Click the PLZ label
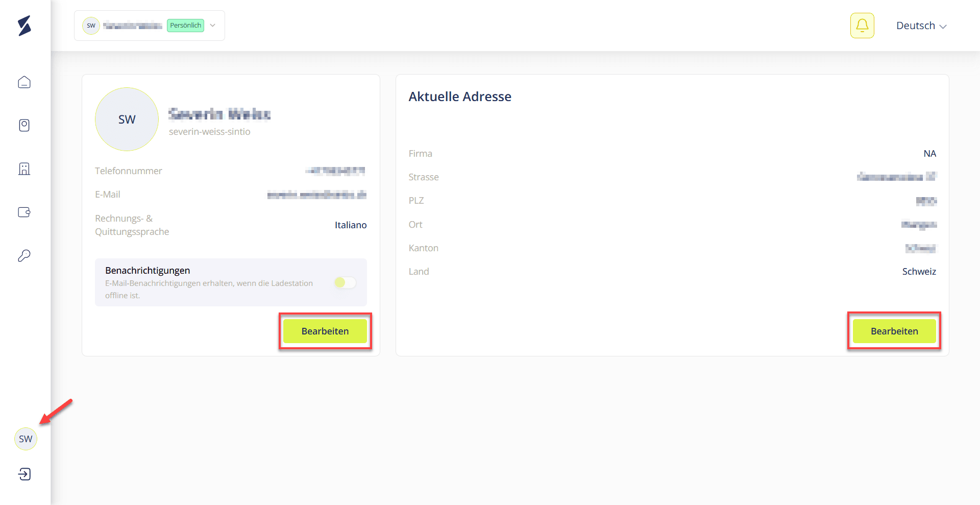 (x=416, y=201)
